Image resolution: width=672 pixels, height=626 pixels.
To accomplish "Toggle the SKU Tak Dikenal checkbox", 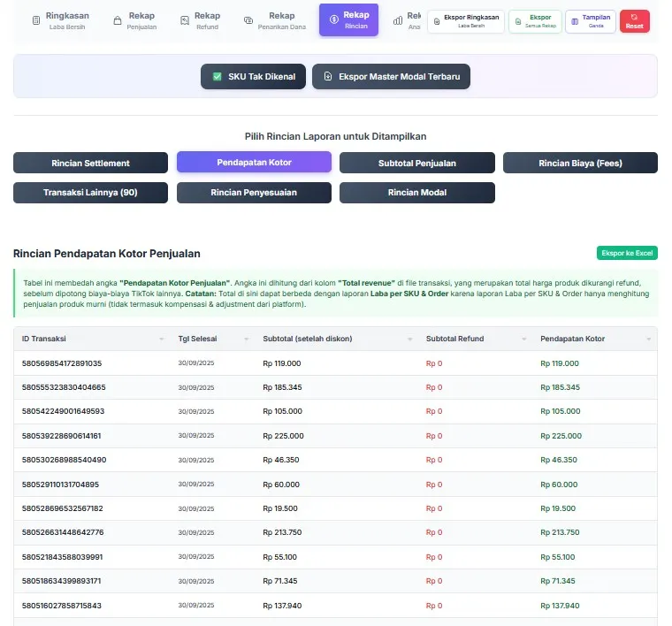I will [217, 77].
